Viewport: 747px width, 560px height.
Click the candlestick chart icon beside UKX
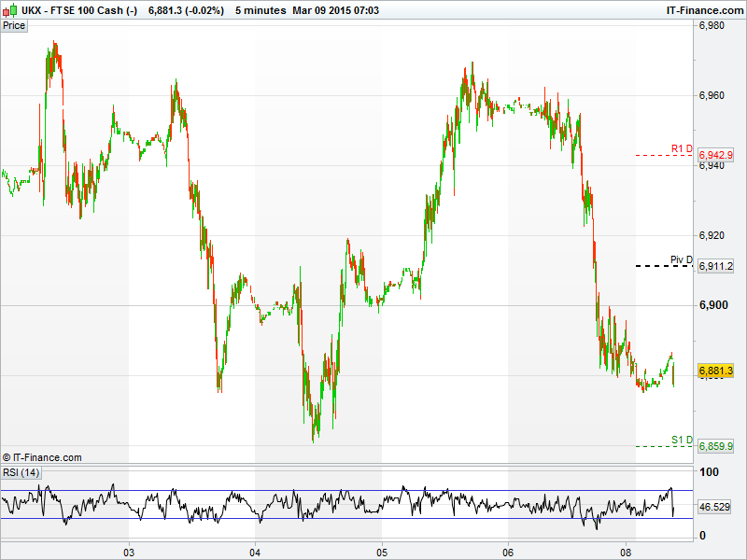point(9,10)
